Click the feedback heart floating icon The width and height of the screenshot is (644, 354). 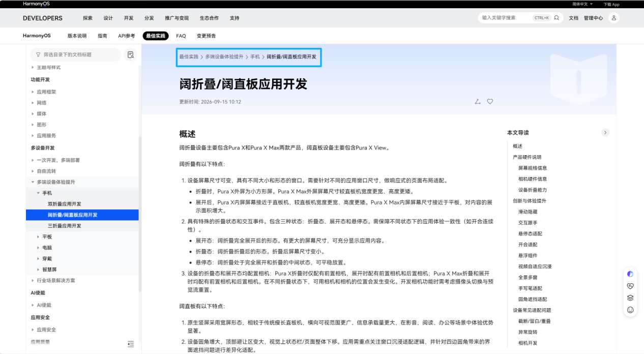click(x=630, y=286)
